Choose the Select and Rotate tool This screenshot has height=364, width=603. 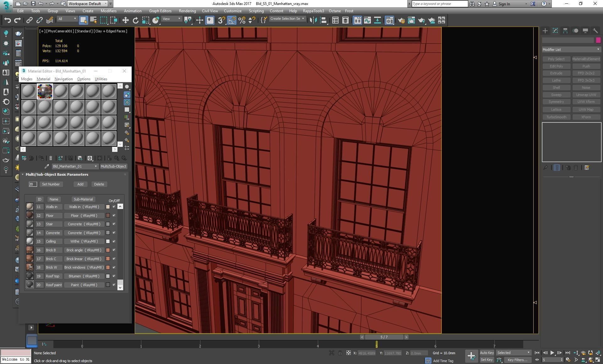click(135, 20)
